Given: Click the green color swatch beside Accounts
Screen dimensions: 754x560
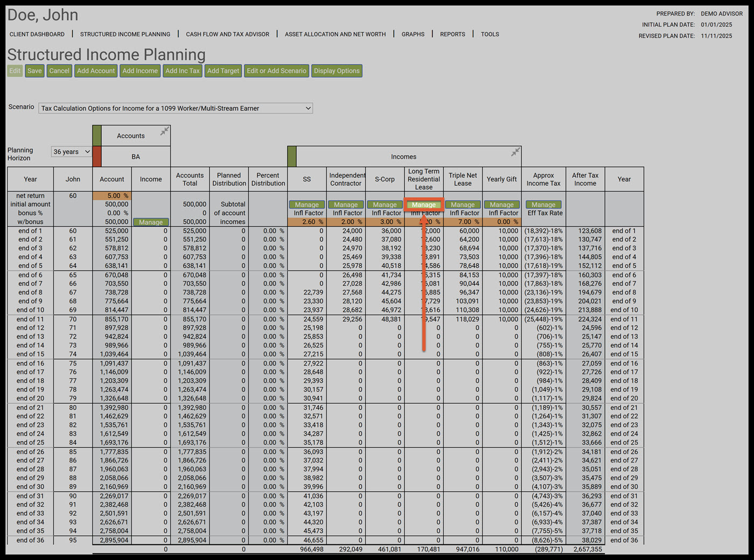Looking at the screenshot, I should click(97, 136).
